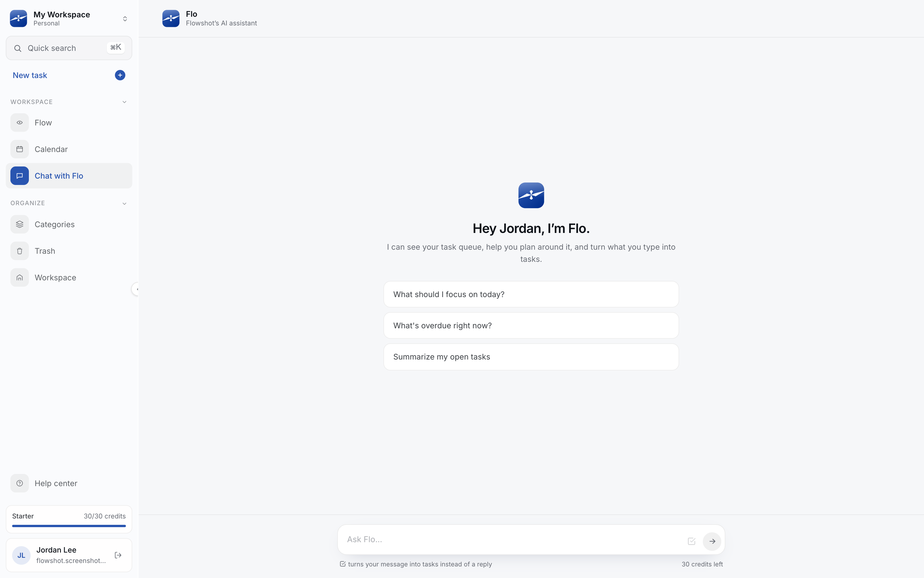Click the JL avatar
Image resolution: width=924 pixels, height=578 pixels.
tap(21, 555)
